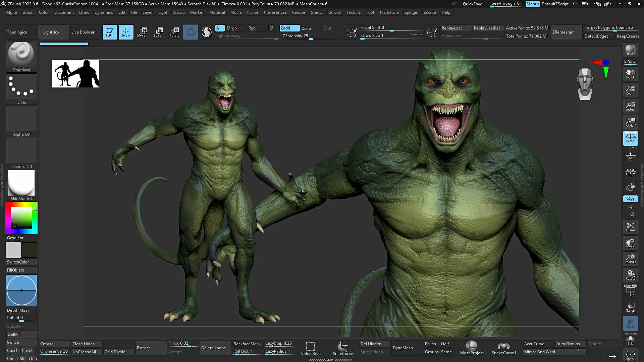Open the Stroke menu
The height and width of the screenshot is (362, 644).
pos(334,12)
